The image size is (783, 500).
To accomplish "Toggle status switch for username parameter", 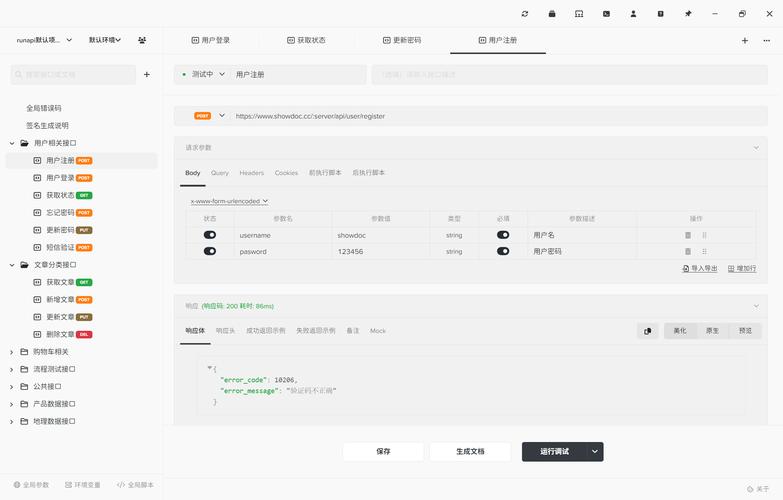I will tap(210, 235).
